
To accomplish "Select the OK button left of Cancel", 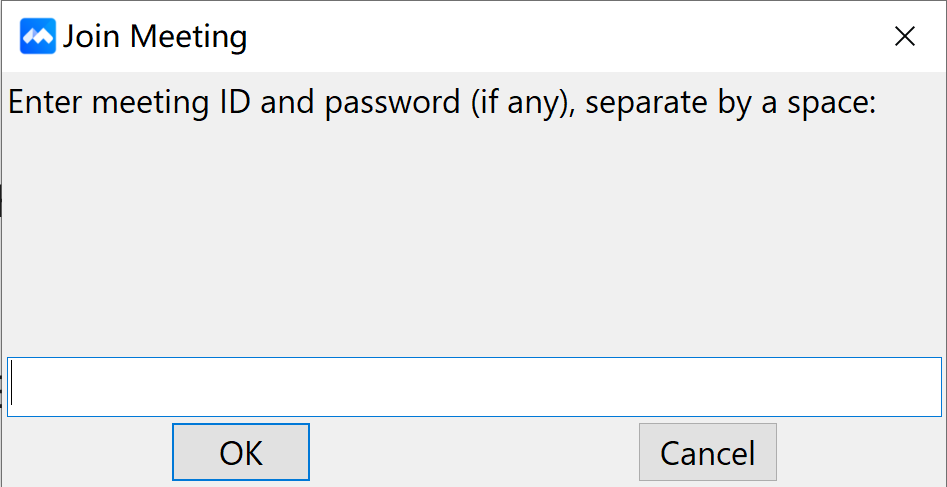I will [241, 452].
